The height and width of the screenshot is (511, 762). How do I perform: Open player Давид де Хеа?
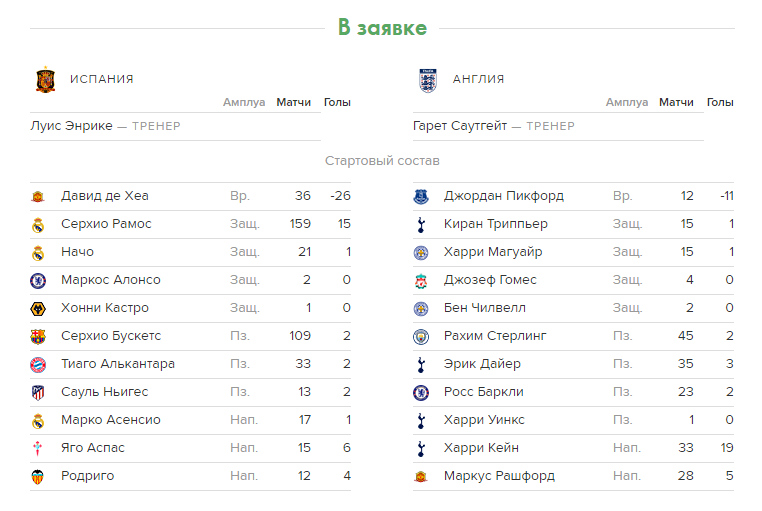pyautogui.click(x=105, y=196)
